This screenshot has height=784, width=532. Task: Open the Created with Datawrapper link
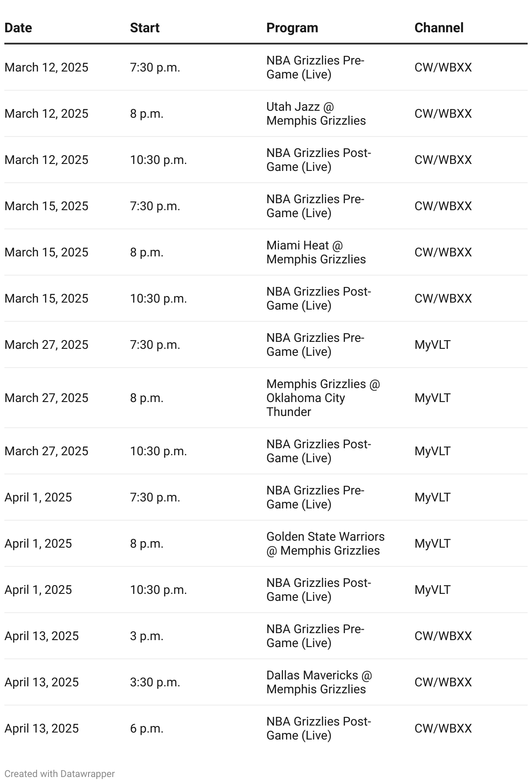point(60,774)
